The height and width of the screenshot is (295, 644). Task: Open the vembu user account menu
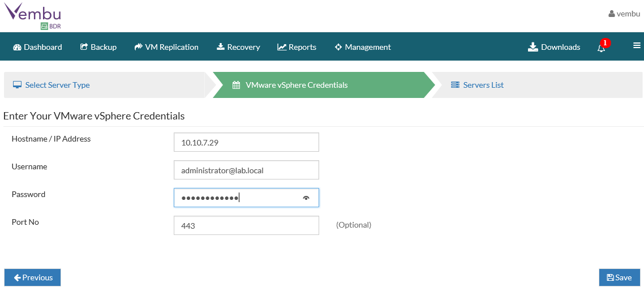pyautogui.click(x=624, y=14)
